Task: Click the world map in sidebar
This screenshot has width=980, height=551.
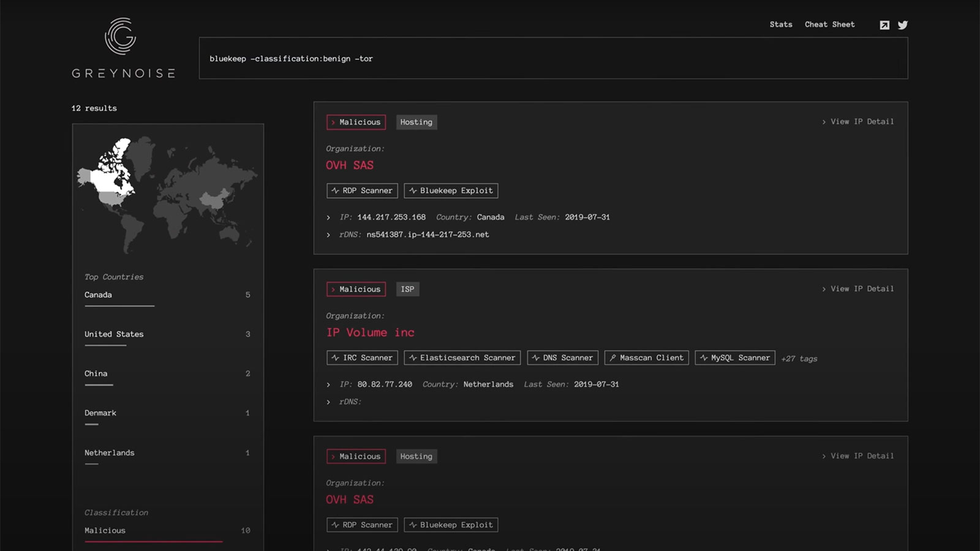Action: 167,195
